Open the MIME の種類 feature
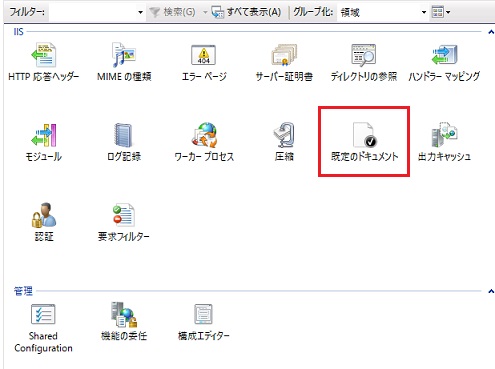This screenshot has width=495, height=369. [124, 62]
